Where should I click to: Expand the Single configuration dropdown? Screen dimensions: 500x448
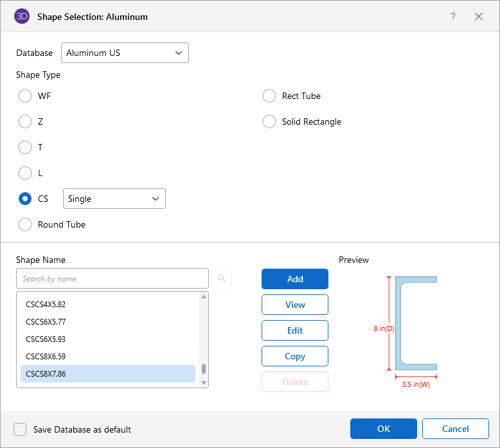114,199
